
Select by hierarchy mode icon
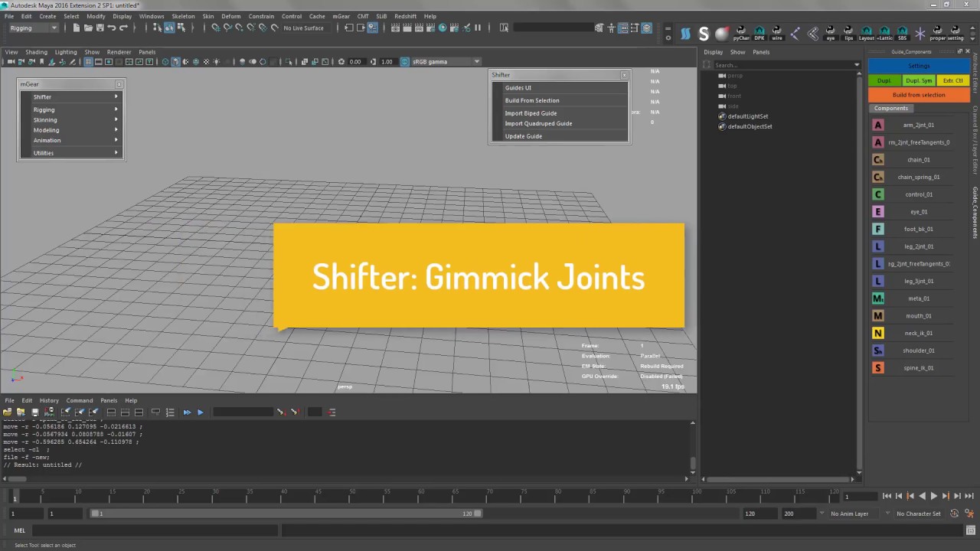pos(157,28)
